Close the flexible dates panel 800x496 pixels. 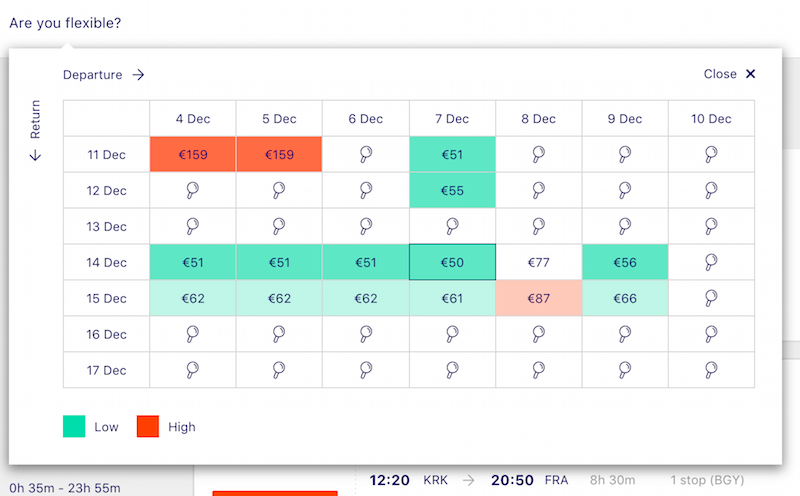pos(729,74)
